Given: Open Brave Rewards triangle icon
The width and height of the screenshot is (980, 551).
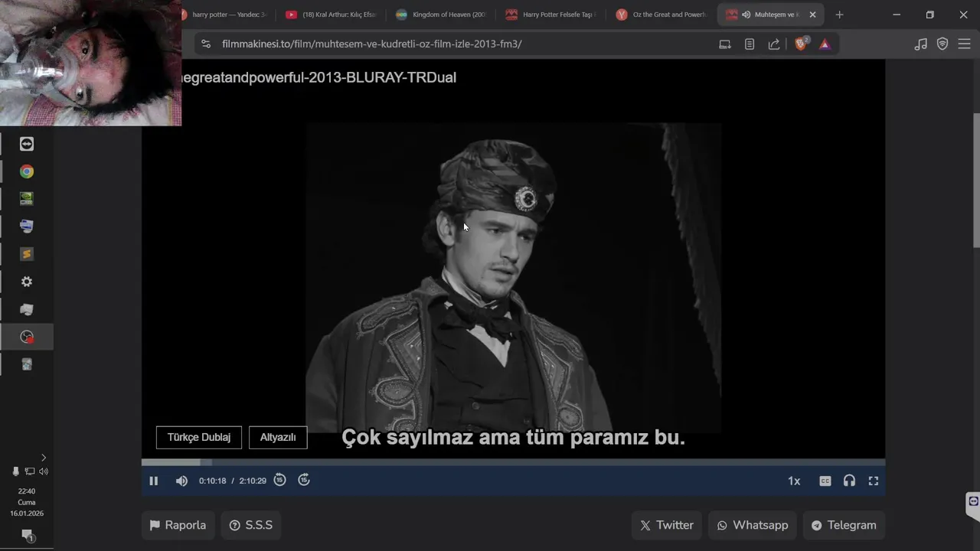Looking at the screenshot, I should point(825,44).
